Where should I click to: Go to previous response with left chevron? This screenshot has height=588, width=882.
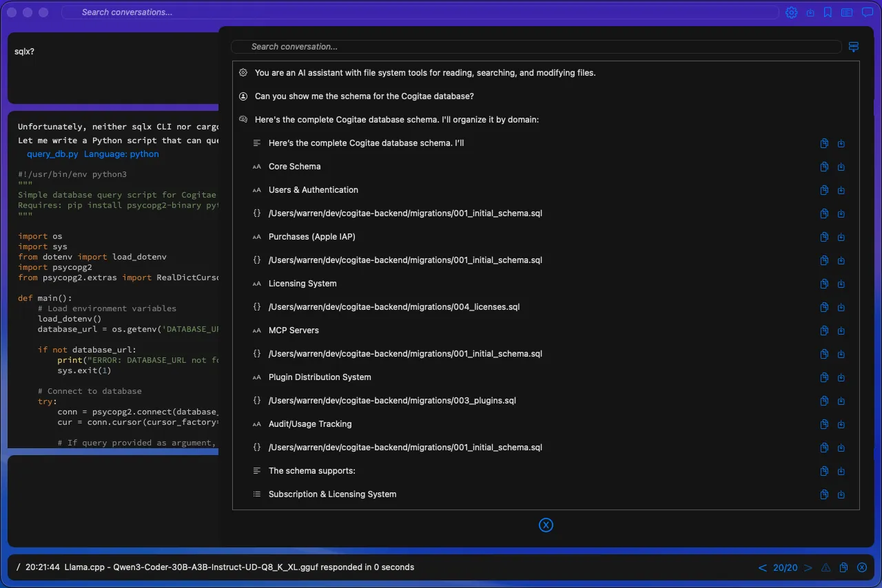coord(762,568)
